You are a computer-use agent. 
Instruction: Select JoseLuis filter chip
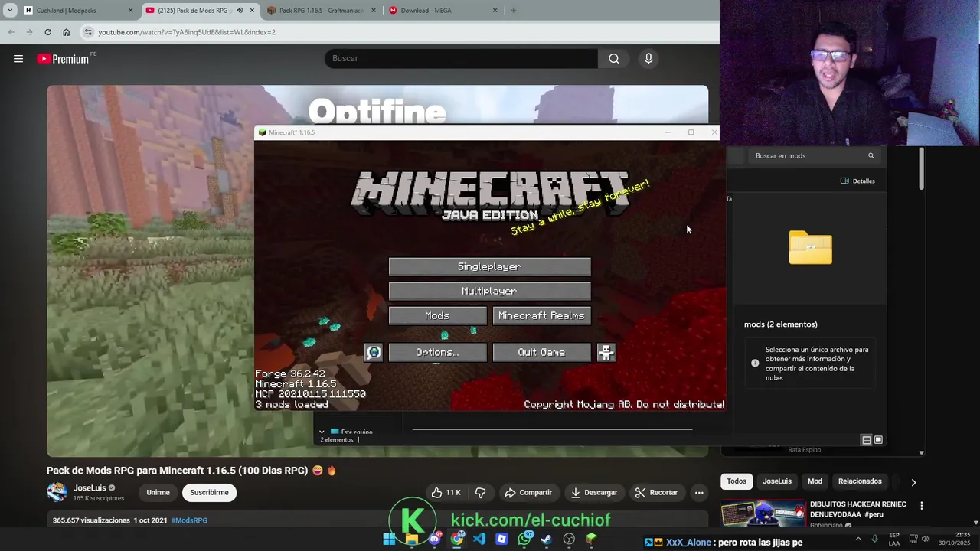click(777, 481)
